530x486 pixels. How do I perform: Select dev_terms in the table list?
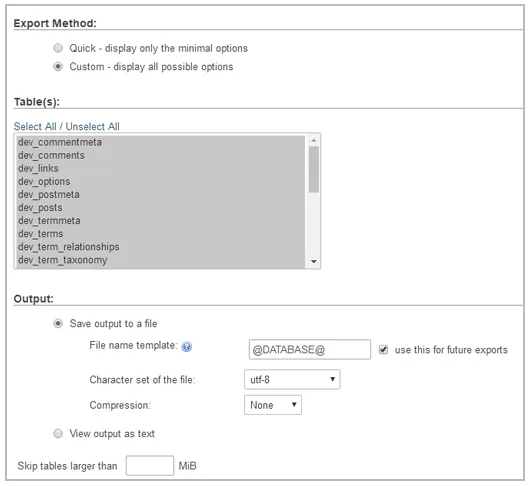pyautogui.click(x=161, y=234)
